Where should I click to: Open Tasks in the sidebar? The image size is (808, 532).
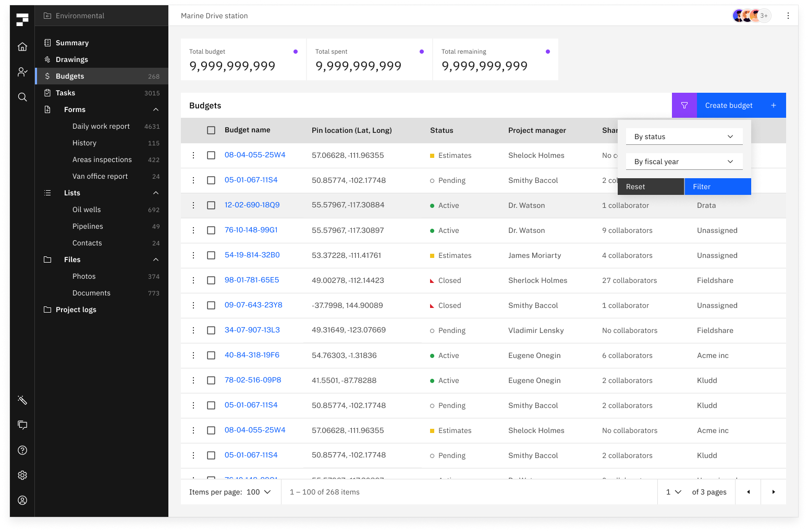[x=66, y=93]
